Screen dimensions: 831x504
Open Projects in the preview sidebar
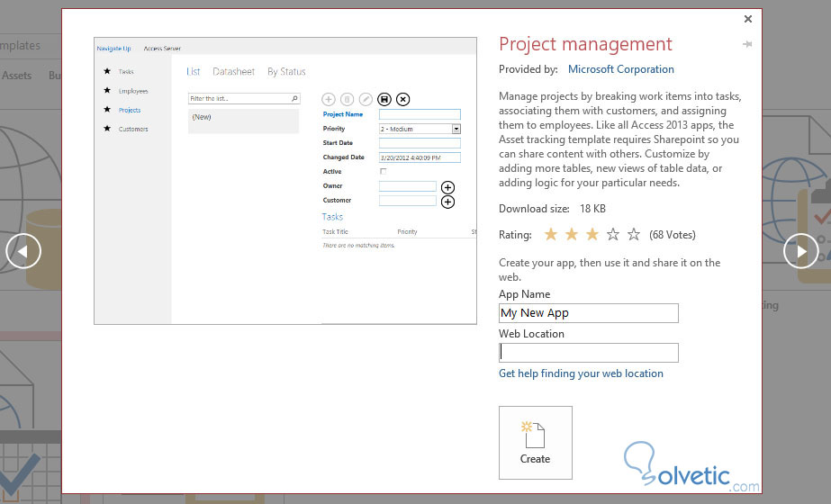[130, 110]
